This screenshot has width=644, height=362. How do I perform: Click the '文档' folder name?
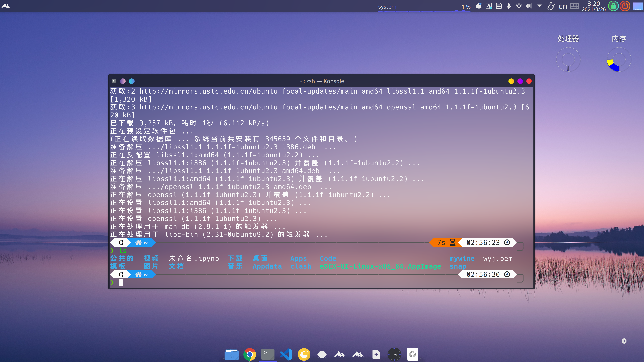pos(176,266)
